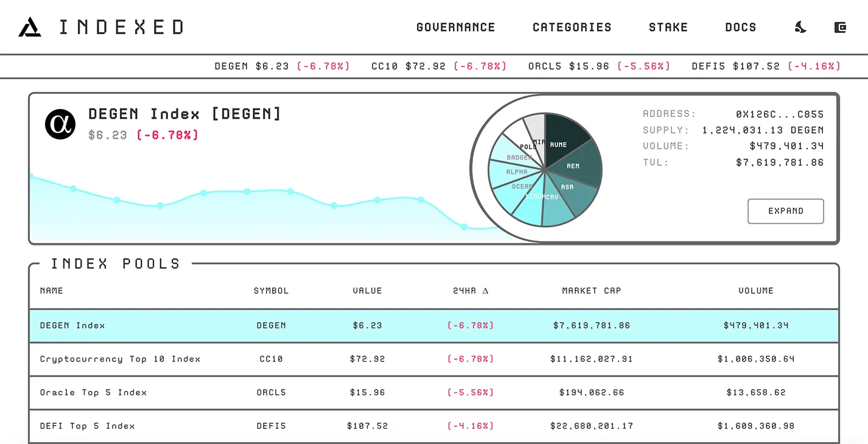Viewport: 868px width, 444px height.
Task: Open the Governance menu item
Action: pos(455,27)
